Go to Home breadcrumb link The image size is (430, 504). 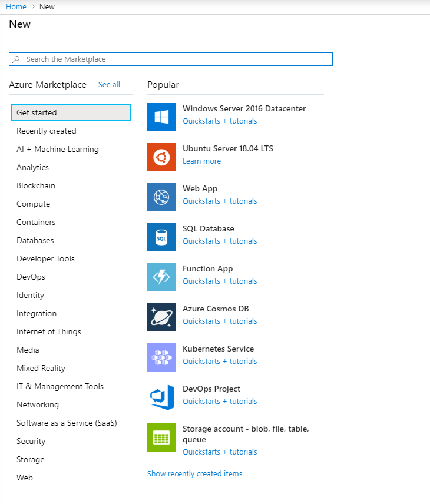[16, 6]
